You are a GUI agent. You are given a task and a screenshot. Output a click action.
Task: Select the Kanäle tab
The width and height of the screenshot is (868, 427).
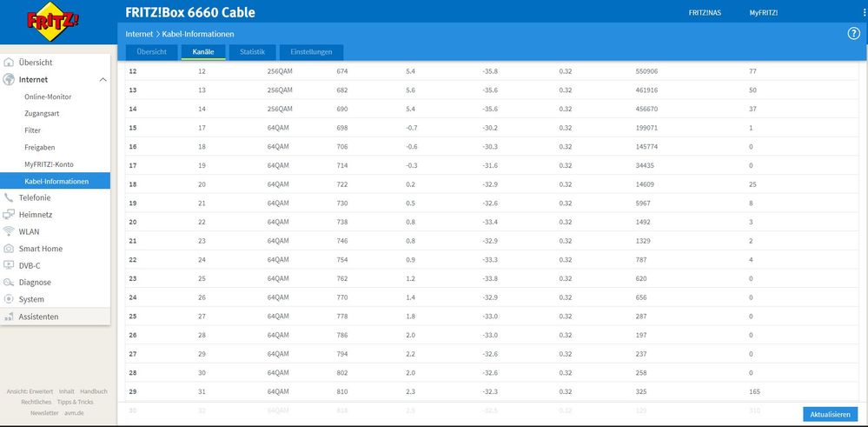(x=203, y=52)
